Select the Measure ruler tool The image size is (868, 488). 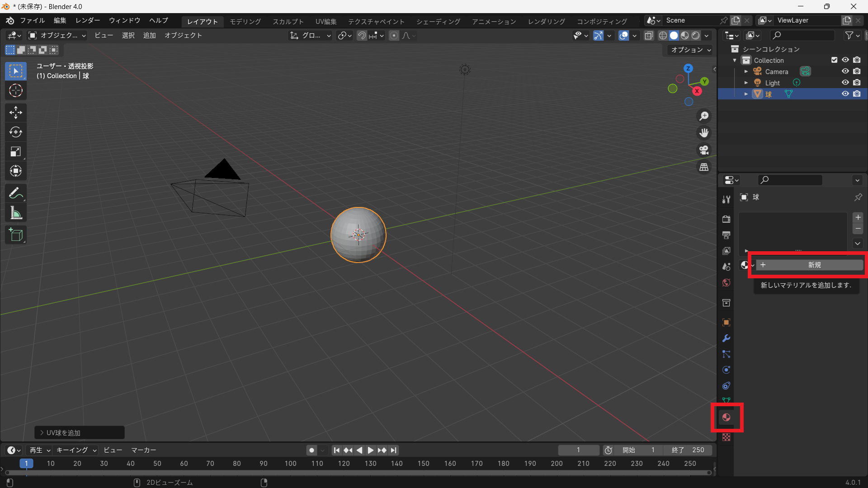click(x=16, y=213)
